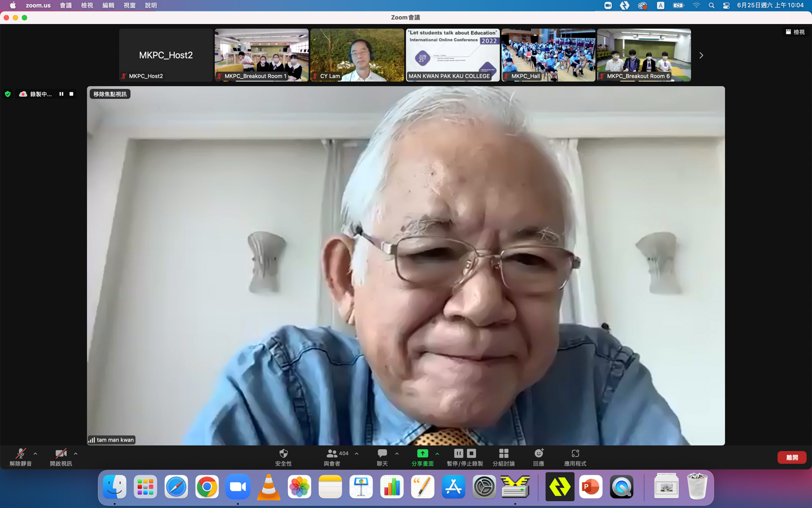
Task: Expand chat options arrow
Action: point(397,454)
